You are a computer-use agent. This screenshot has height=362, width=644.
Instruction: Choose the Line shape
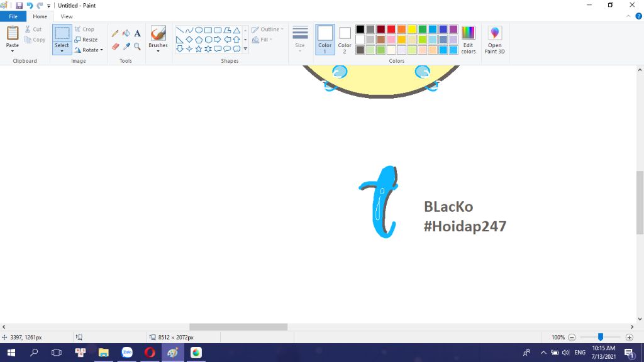180,30
